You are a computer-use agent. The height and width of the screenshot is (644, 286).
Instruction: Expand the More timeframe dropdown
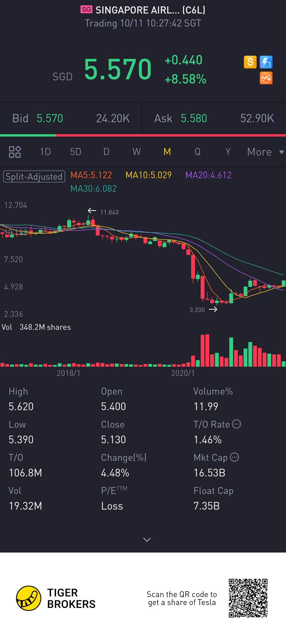tap(265, 152)
